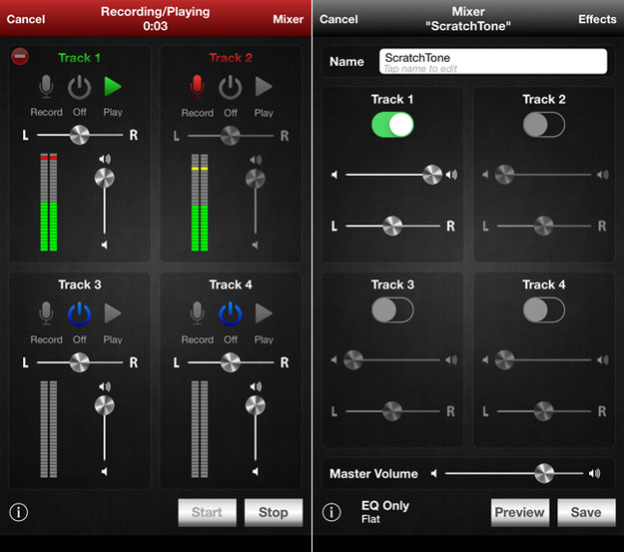Viewport: 624px width, 552px height.
Task: Tap the Track 2 pan slider knob on Recording
Action: tap(230, 136)
